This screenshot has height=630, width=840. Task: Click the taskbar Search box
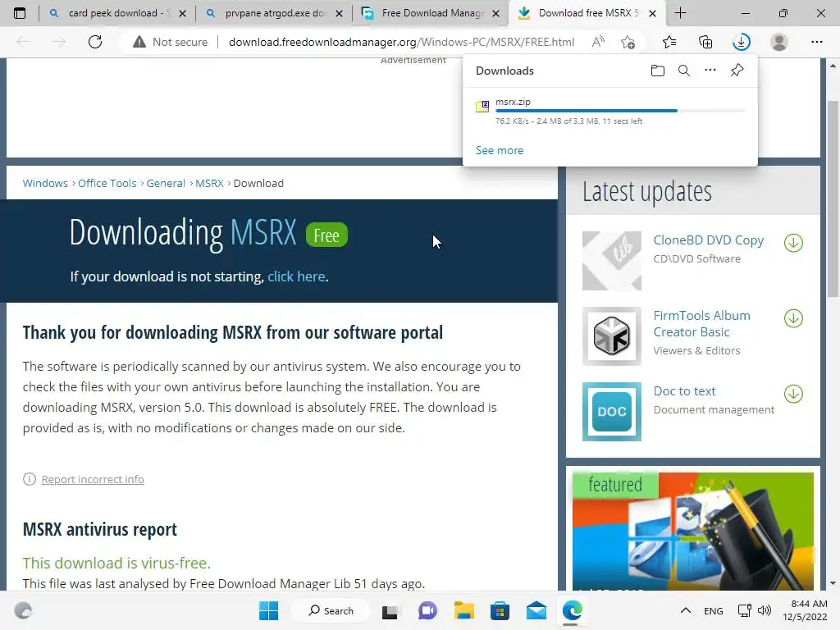click(331, 610)
